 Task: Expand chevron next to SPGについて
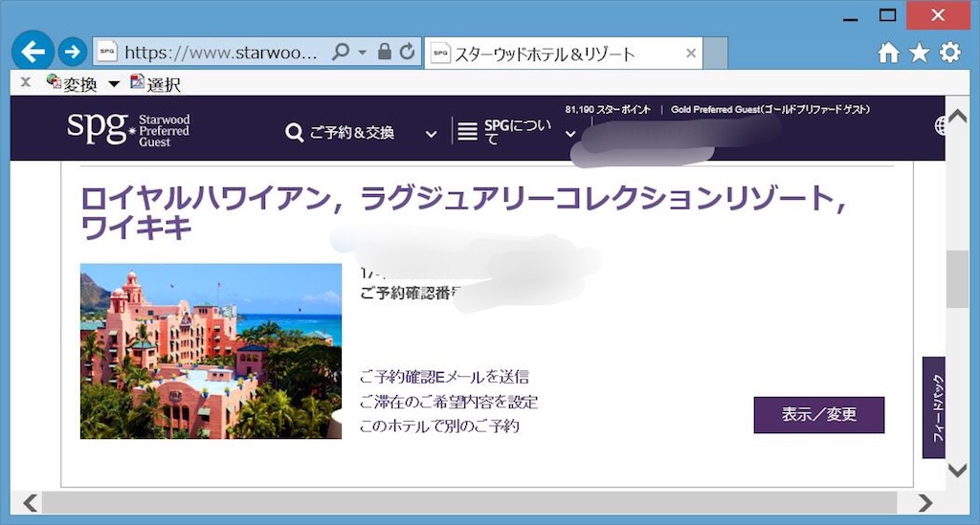570,134
